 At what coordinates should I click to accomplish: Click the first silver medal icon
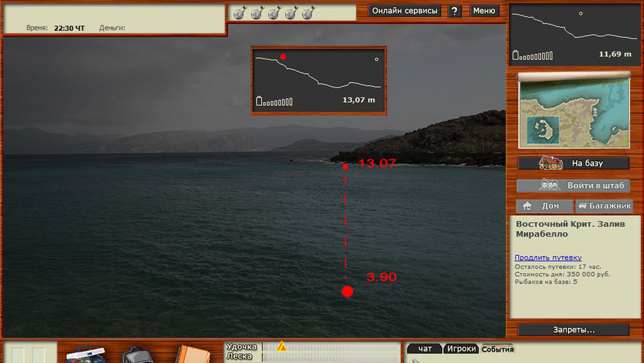tap(238, 12)
